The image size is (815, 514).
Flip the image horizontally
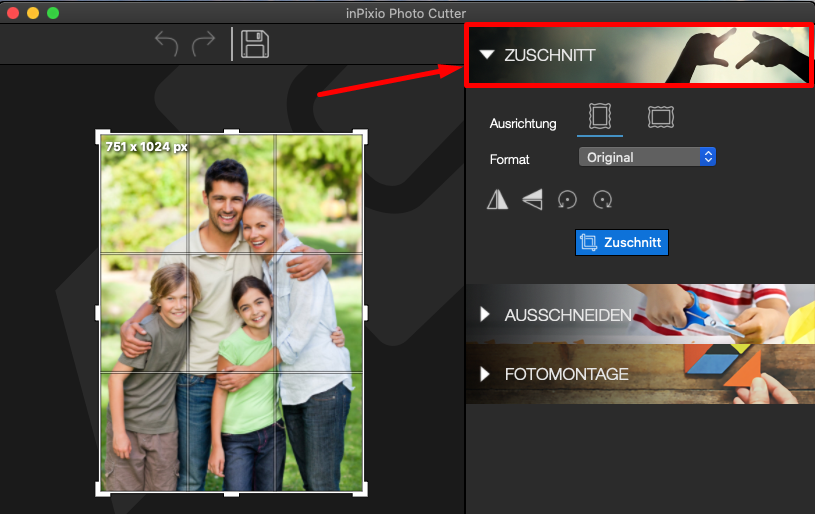pyautogui.click(x=497, y=200)
